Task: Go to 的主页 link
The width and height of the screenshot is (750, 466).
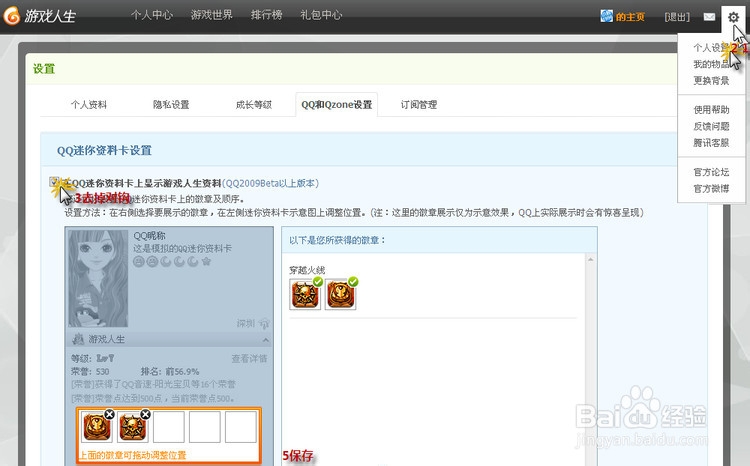Action: tap(630, 17)
